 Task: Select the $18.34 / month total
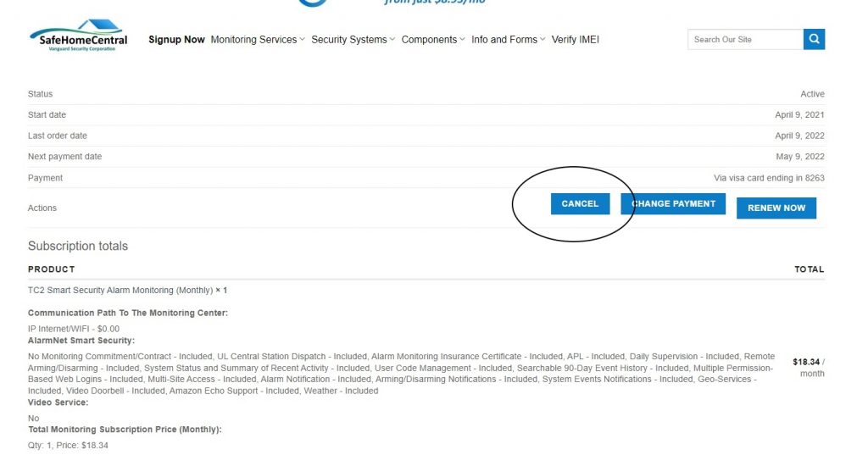pos(808,368)
